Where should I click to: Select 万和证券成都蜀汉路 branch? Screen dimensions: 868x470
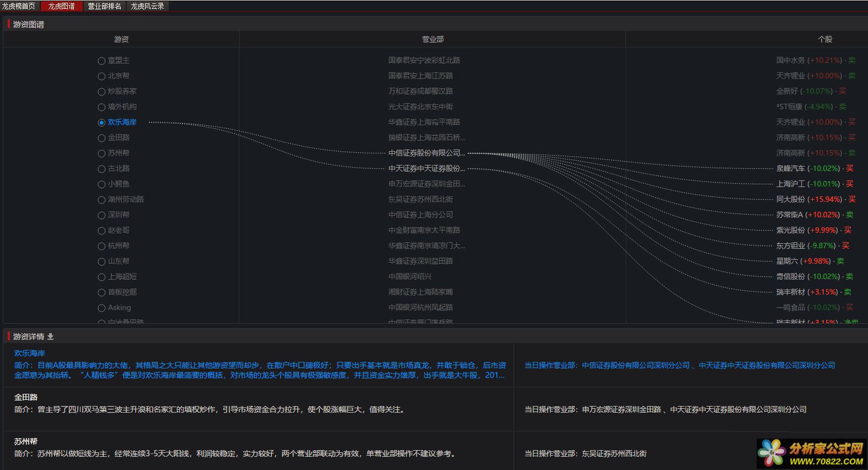[420, 91]
